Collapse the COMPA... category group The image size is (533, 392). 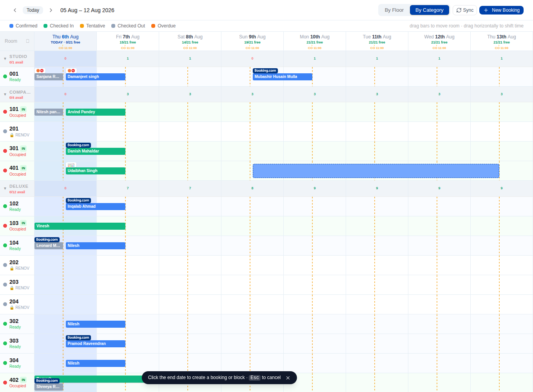pyautogui.click(x=5, y=94)
